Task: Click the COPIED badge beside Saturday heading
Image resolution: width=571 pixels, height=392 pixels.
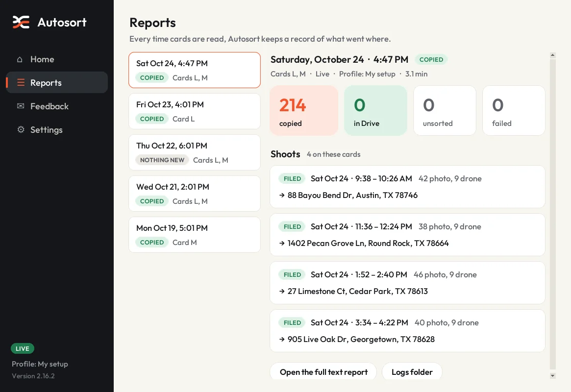Action: click(x=431, y=59)
